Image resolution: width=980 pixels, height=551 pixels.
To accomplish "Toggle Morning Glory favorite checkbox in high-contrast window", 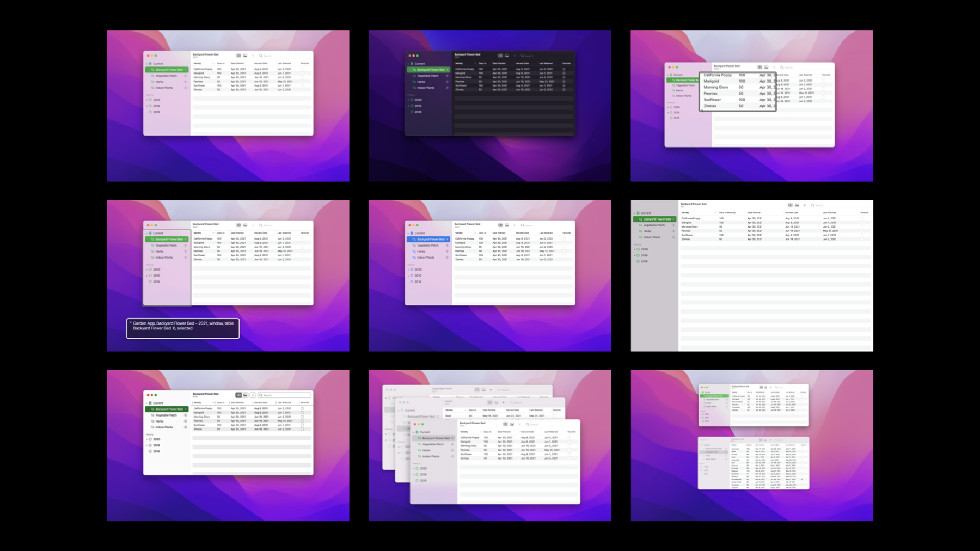I will pyautogui.click(x=302, y=417).
